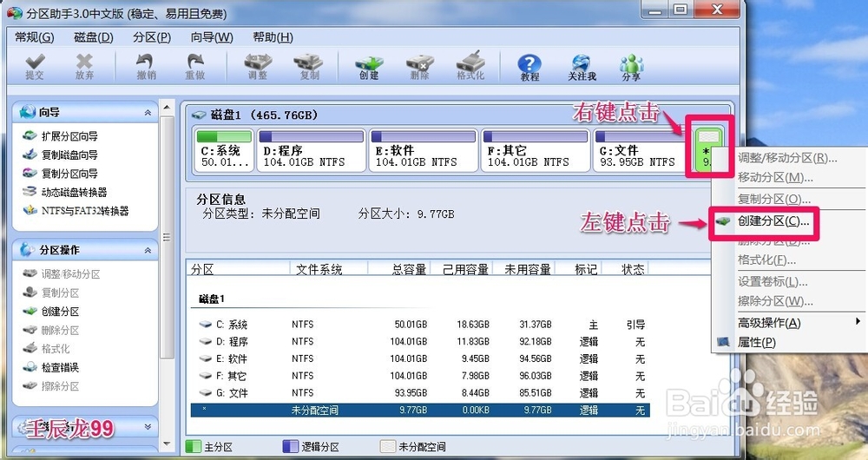Click 检查错误 in the partition operations panel
This screenshot has height=460, width=868.
click(51, 367)
